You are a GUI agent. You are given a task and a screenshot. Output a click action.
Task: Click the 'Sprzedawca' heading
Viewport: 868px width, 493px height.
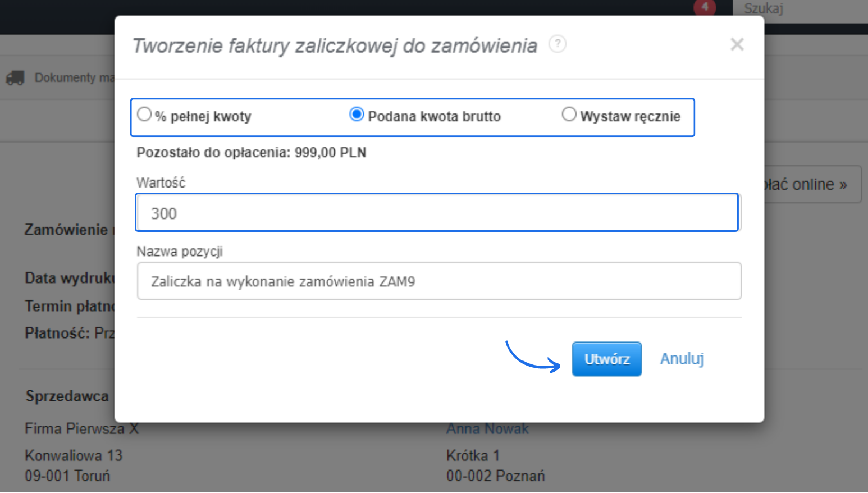pos(67,396)
